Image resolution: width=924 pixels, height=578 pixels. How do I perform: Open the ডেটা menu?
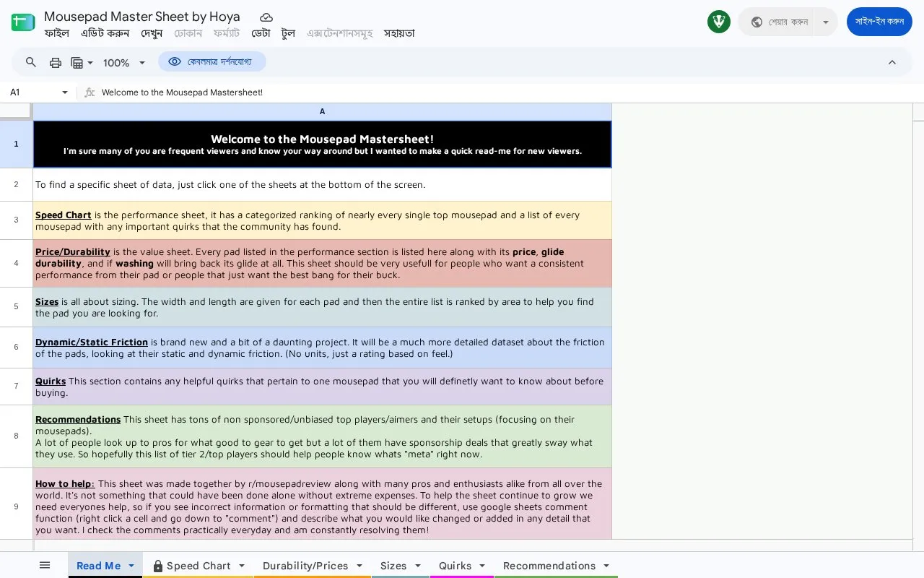[261, 33]
